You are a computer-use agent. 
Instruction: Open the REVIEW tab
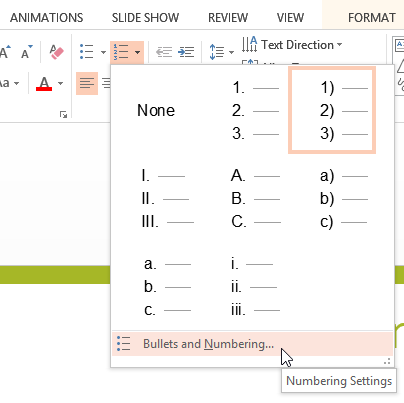click(228, 17)
